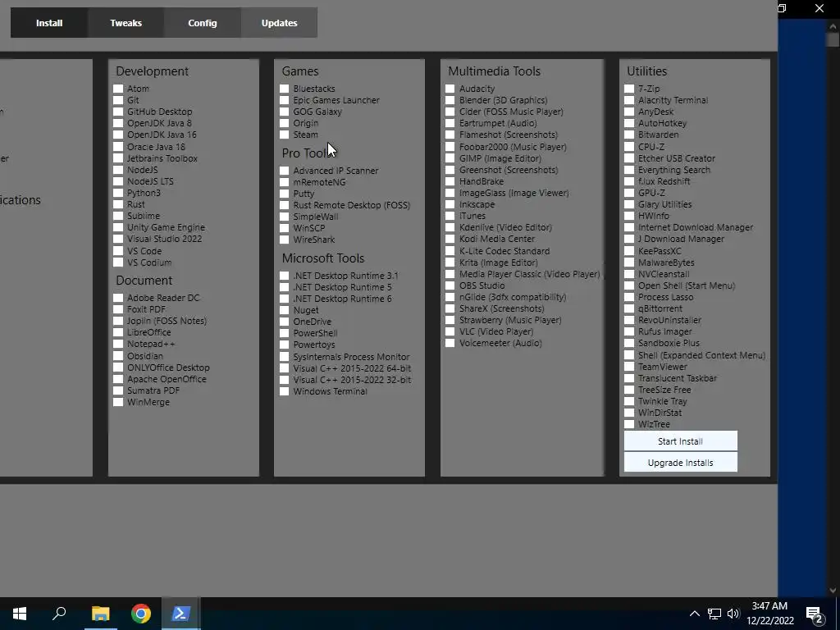This screenshot has height=630, width=840.
Task: Select the Obsidian checkbox
Action: point(118,356)
